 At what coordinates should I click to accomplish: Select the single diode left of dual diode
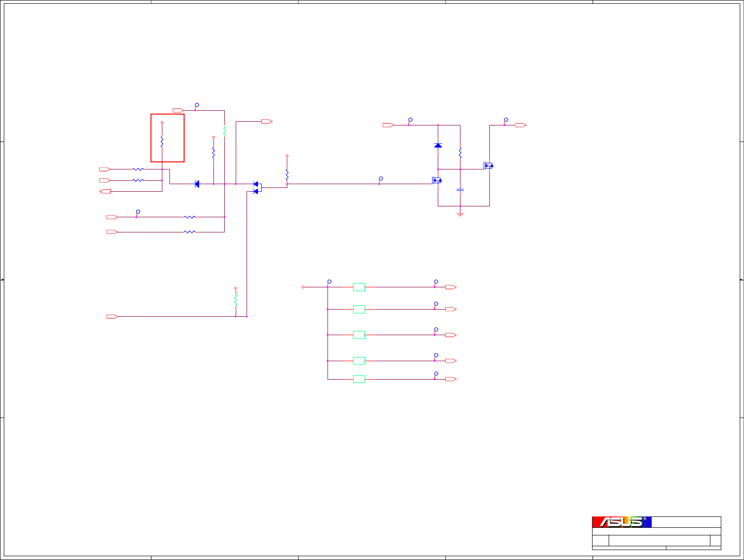[197, 184]
